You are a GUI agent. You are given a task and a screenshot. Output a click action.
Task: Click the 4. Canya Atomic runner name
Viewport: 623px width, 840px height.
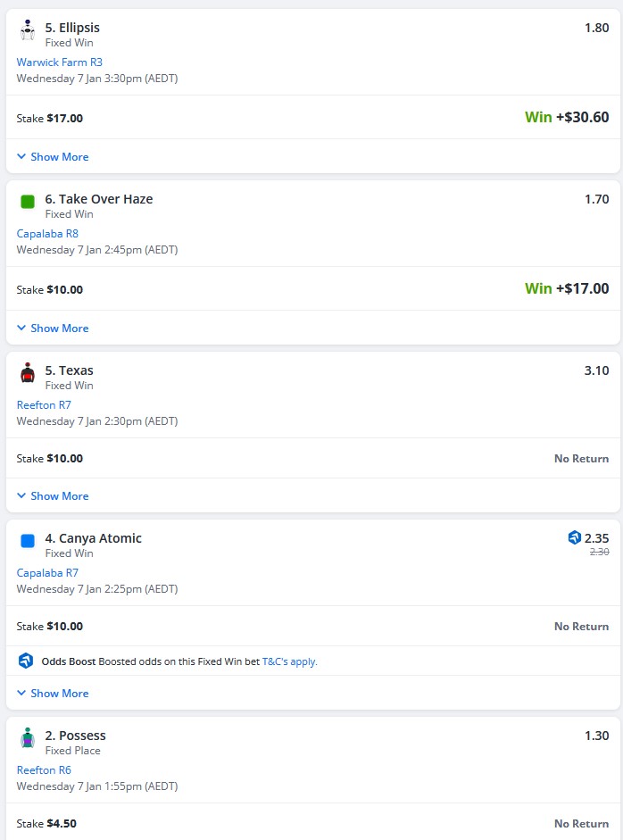[x=93, y=538]
